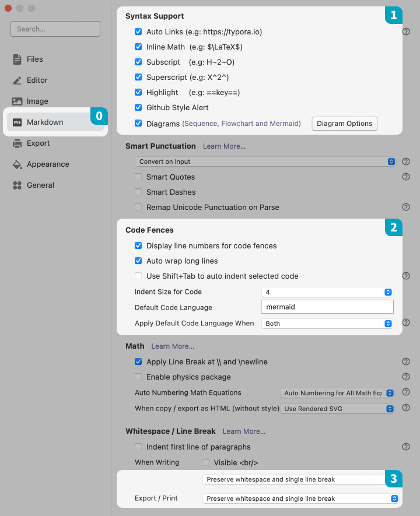The image size is (420, 516).
Task: Switch to General preferences section
Action: [55, 185]
